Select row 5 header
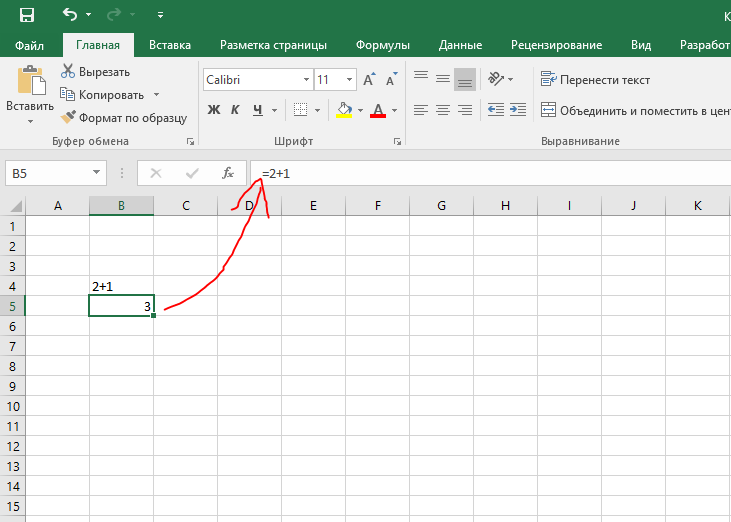Screen dimensions: 731x522 tap(13, 306)
